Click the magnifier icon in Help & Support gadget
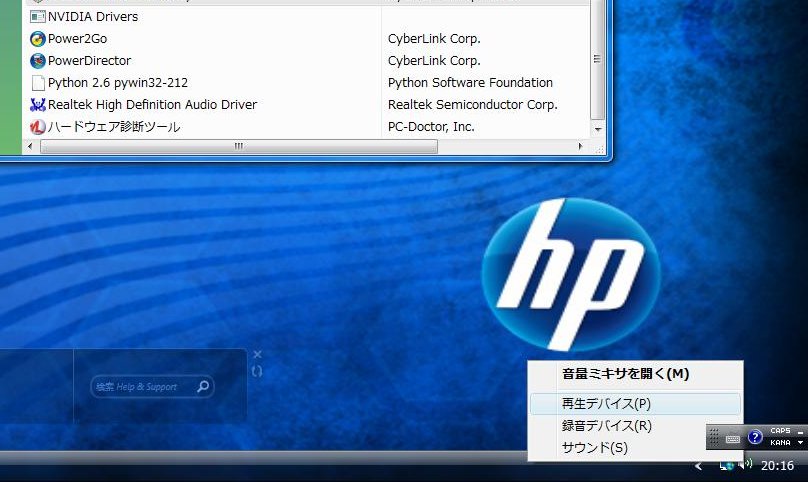The height and width of the screenshot is (482, 808). click(x=203, y=386)
